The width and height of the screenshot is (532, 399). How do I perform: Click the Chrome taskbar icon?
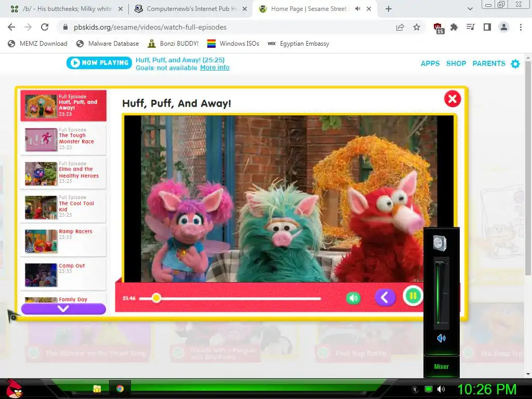pos(120,389)
